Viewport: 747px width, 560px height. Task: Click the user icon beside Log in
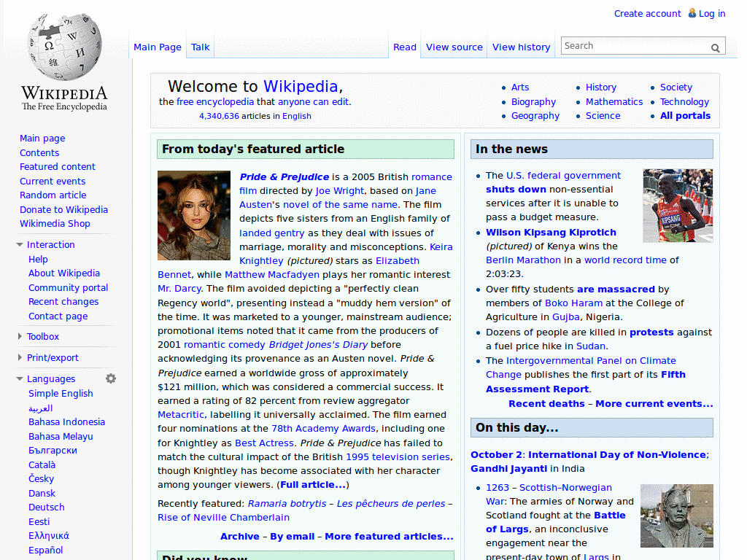click(x=692, y=14)
